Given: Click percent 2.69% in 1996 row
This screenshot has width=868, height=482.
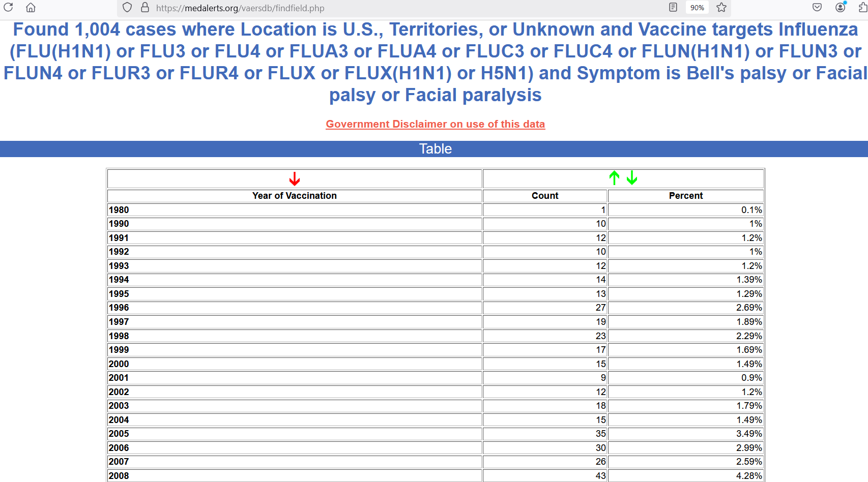Looking at the screenshot, I should pos(749,308).
